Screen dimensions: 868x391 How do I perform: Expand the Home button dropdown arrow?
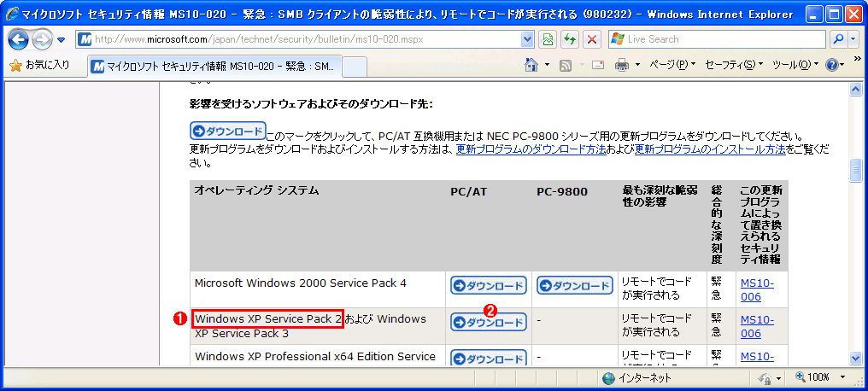click(x=548, y=65)
